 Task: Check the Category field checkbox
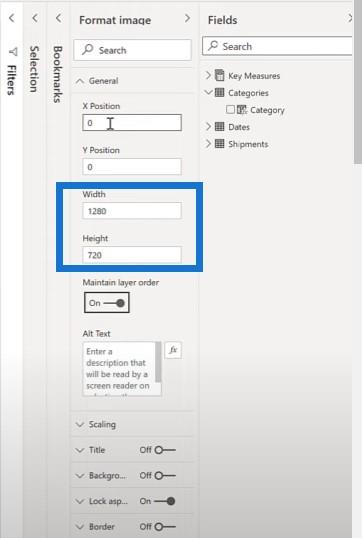pyautogui.click(x=230, y=109)
